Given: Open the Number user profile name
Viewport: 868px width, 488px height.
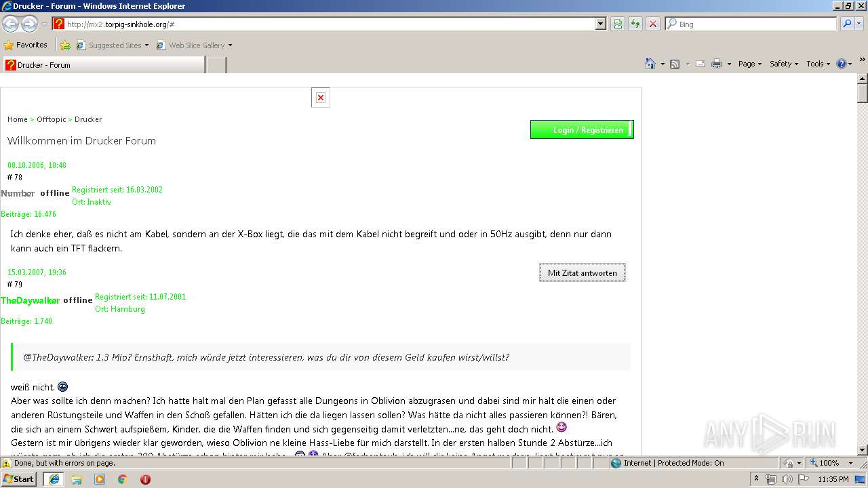Looking at the screenshot, I should (x=18, y=193).
